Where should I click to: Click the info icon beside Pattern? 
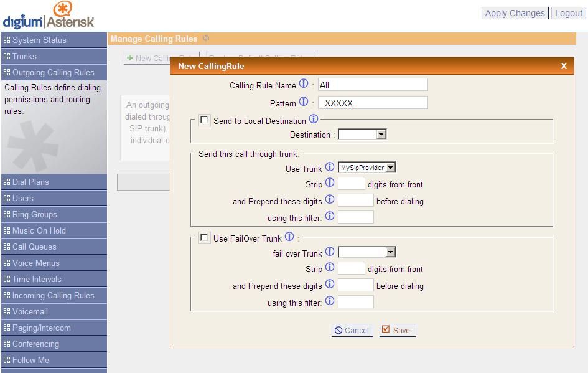point(304,102)
